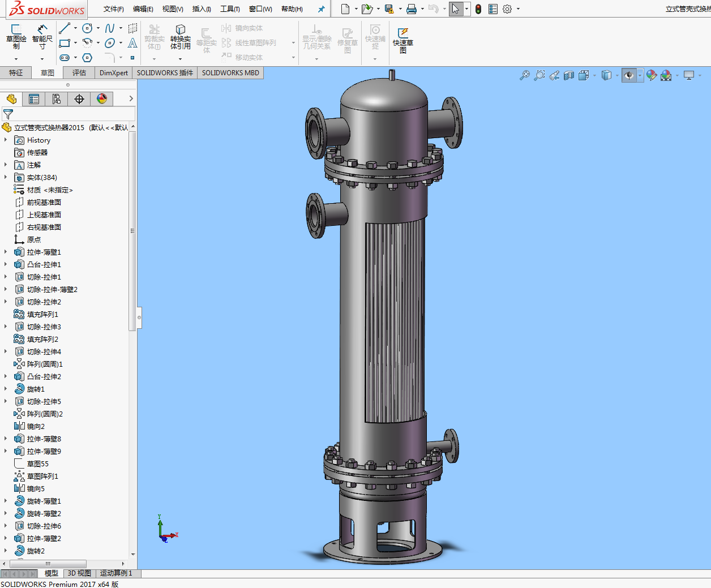Open the PropertyManager tab icon
711x588 pixels.
(x=34, y=99)
